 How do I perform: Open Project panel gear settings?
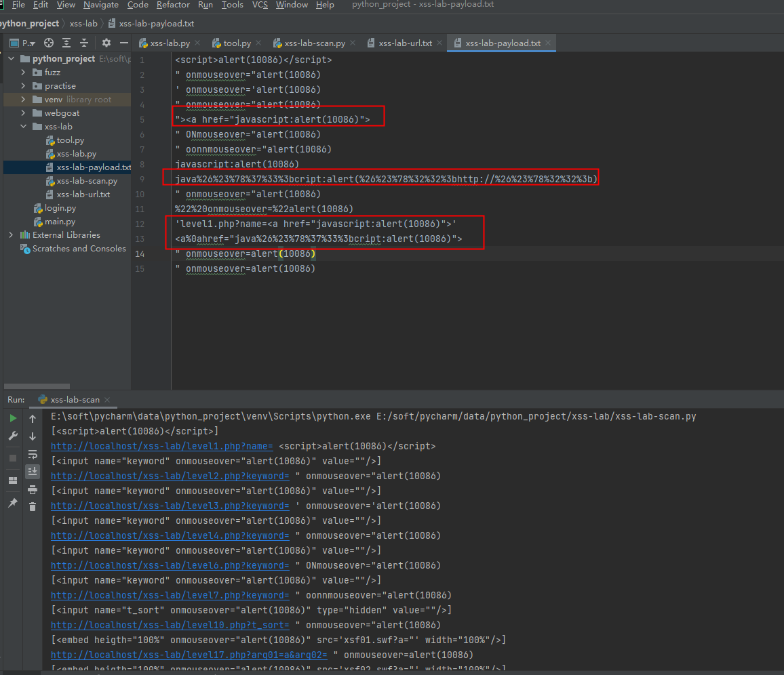[106, 43]
